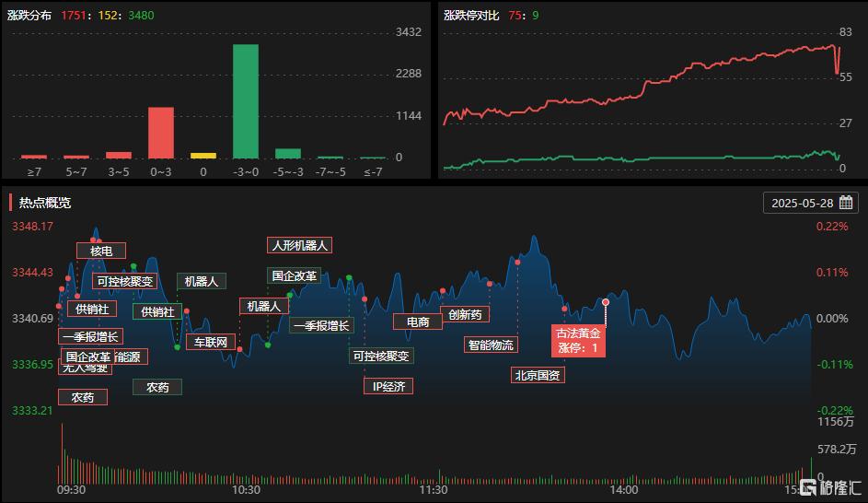
Task: Choose the green 机器人 tag
Action: (202, 281)
